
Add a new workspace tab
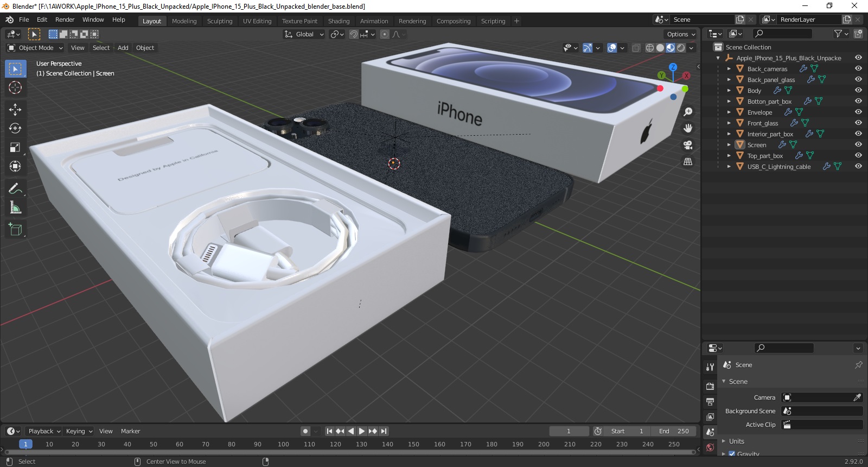coord(516,21)
